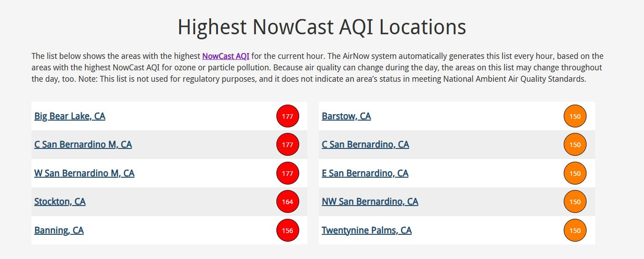Viewport: 644px width, 259px height.
Task: Click W San Bernardino M 177 AQI circle
Action: tap(287, 173)
